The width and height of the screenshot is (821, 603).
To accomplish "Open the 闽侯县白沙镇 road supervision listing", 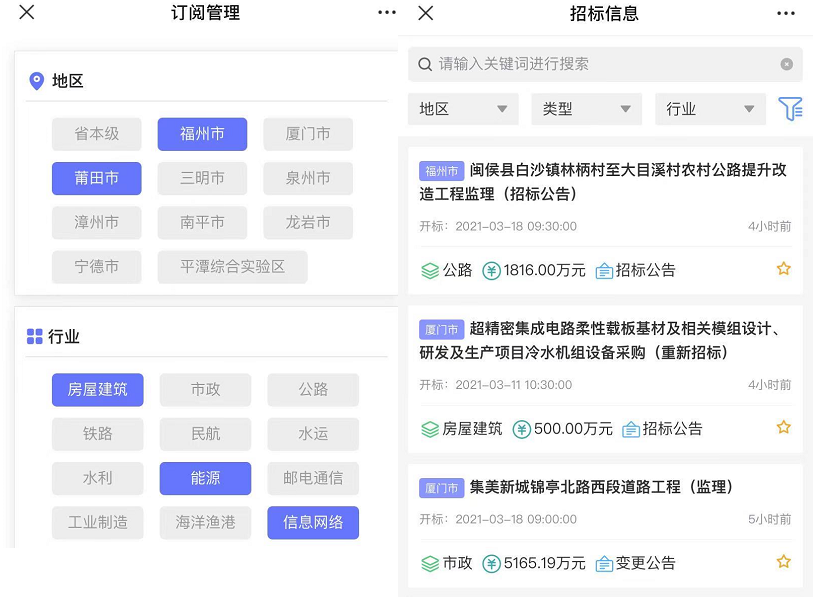I will click(x=605, y=182).
